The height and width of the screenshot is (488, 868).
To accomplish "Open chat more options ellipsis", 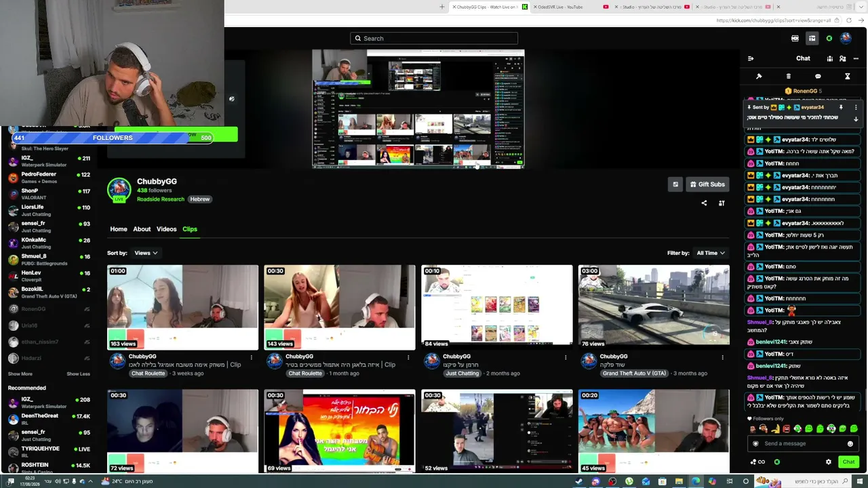I will click(856, 58).
